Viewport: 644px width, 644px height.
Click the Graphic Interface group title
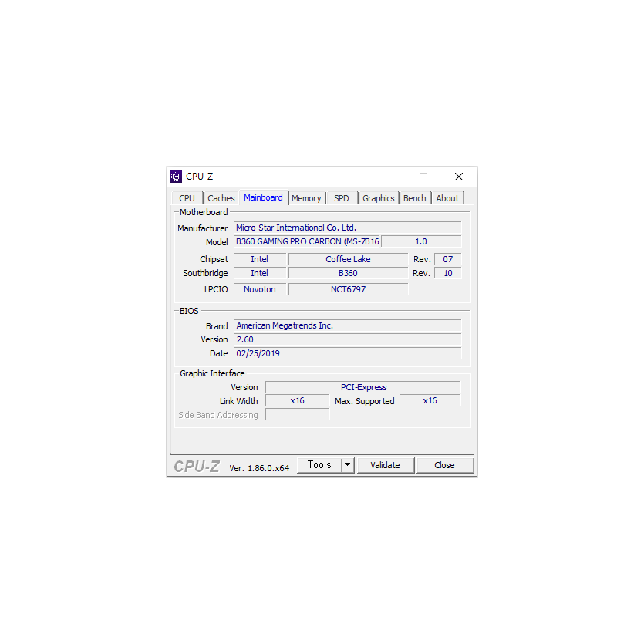click(212, 373)
